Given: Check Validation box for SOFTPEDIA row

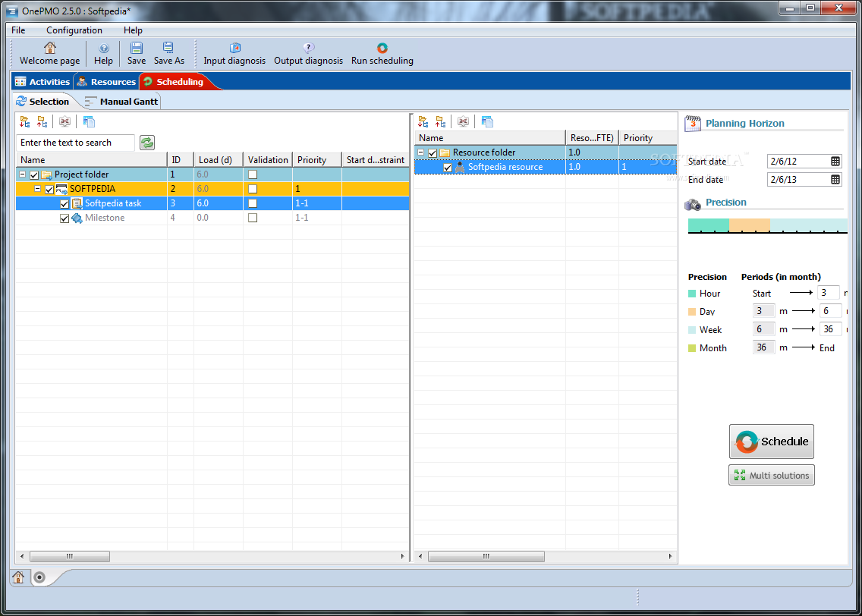Looking at the screenshot, I should coord(253,188).
